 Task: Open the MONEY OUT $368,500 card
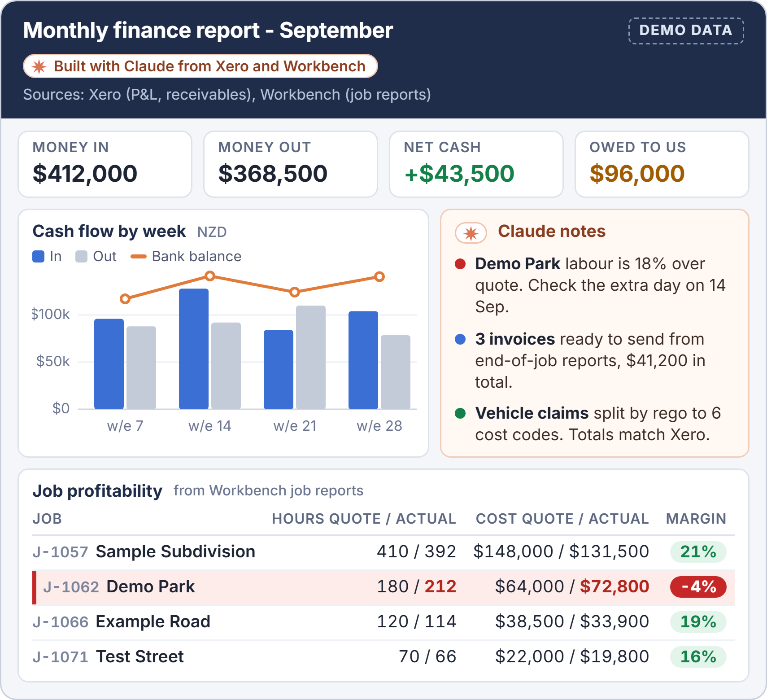291,164
